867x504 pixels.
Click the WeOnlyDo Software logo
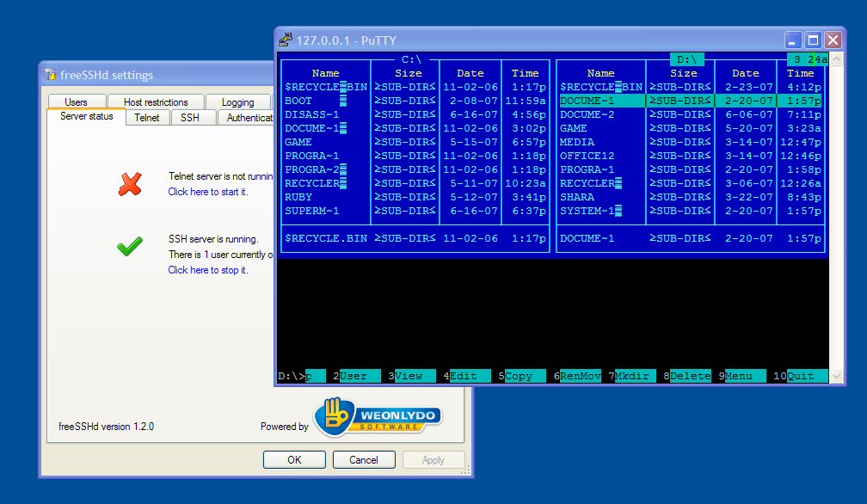[378, 417]
